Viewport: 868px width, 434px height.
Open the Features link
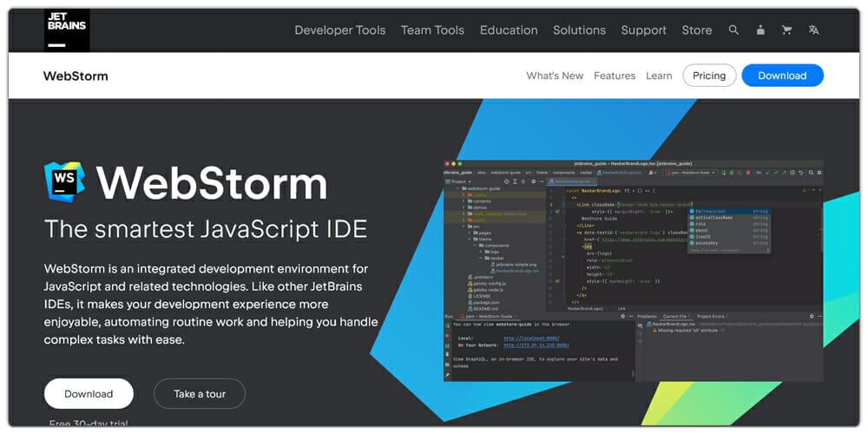[615, 76]
